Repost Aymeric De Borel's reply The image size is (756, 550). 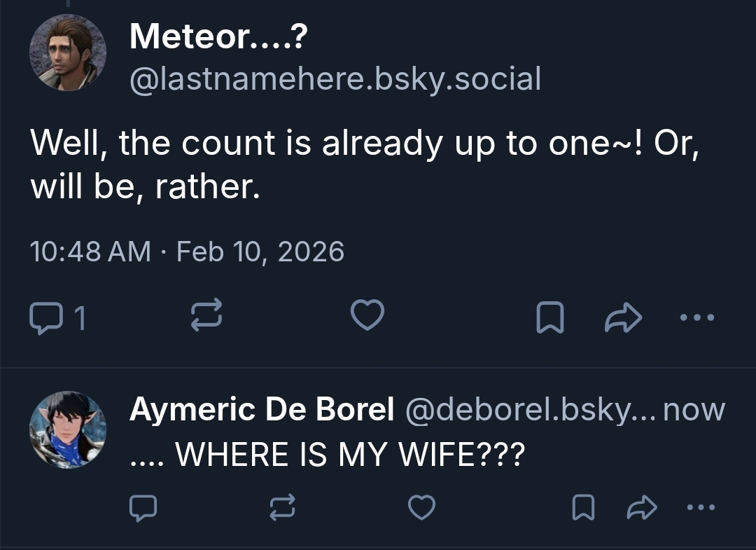[x=283, y=507]
